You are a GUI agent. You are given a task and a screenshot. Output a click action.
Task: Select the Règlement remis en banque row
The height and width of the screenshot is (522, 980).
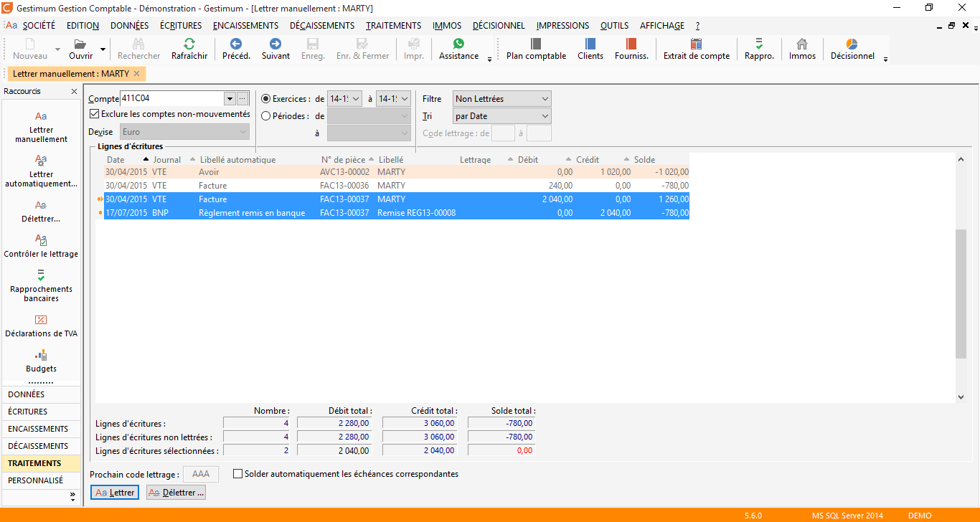(397, 213)
